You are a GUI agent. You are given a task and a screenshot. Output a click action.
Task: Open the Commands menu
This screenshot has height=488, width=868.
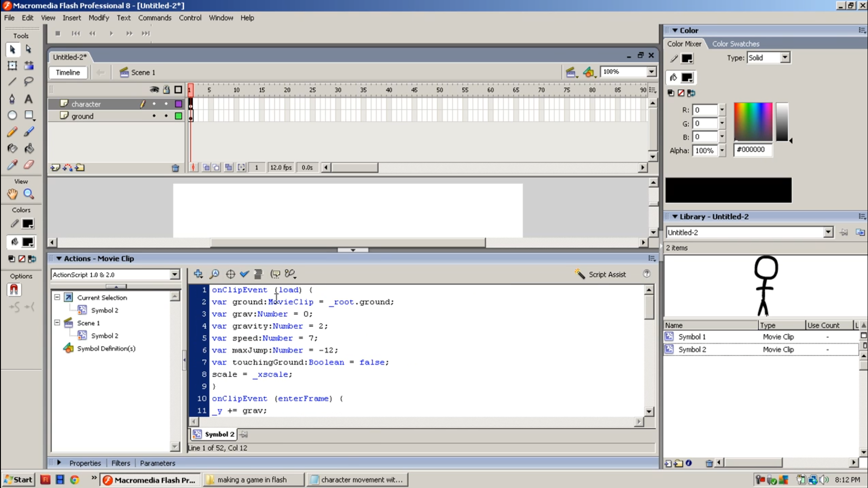click(x=155, y=18)
